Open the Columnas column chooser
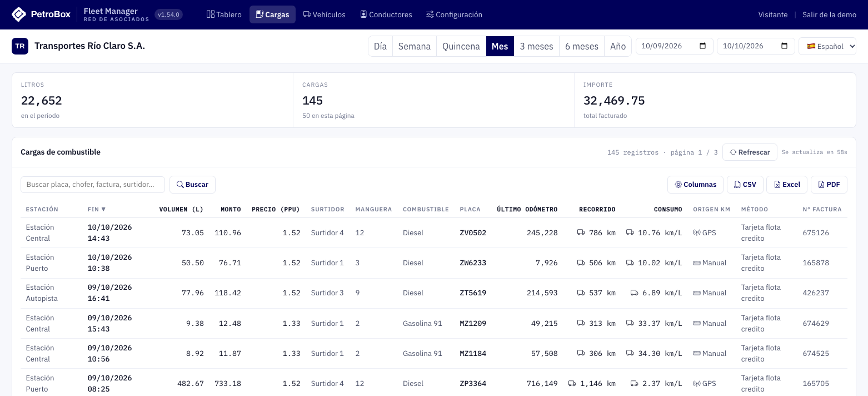This screenshot has width=868, height=396. point(695,185)
